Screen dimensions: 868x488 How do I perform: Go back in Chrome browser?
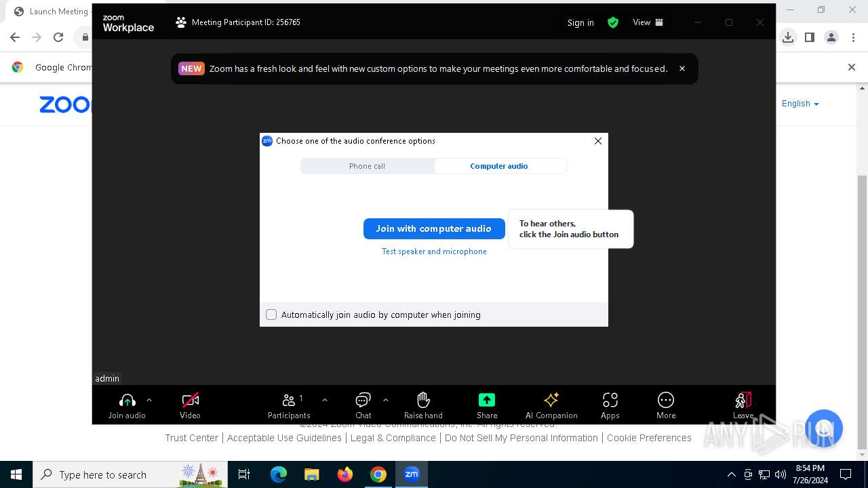pyautogui.click(x=15, y=37)
